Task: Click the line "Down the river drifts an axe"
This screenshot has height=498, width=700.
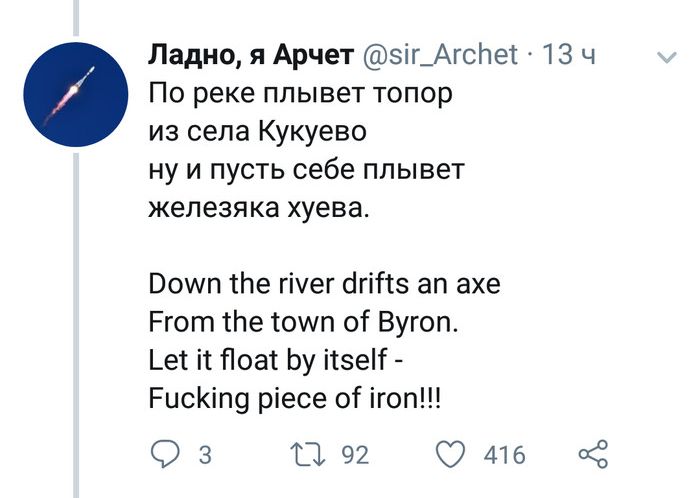Action: [x=323, y=285]
